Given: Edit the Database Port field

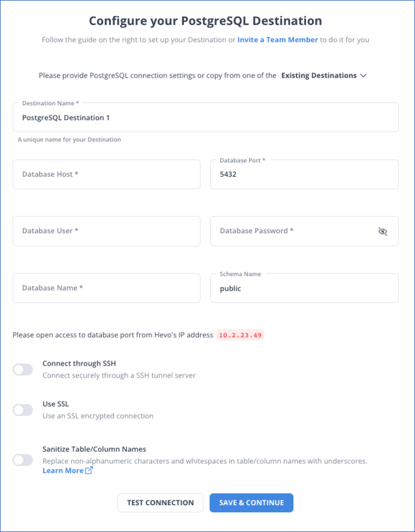Looking at the screenshot, I should click(305, 174).
